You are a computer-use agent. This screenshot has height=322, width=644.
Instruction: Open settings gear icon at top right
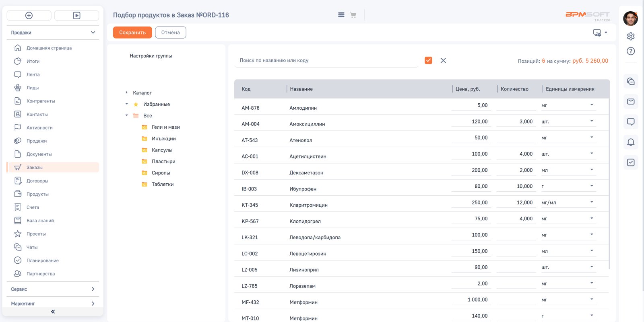(631, 36)
